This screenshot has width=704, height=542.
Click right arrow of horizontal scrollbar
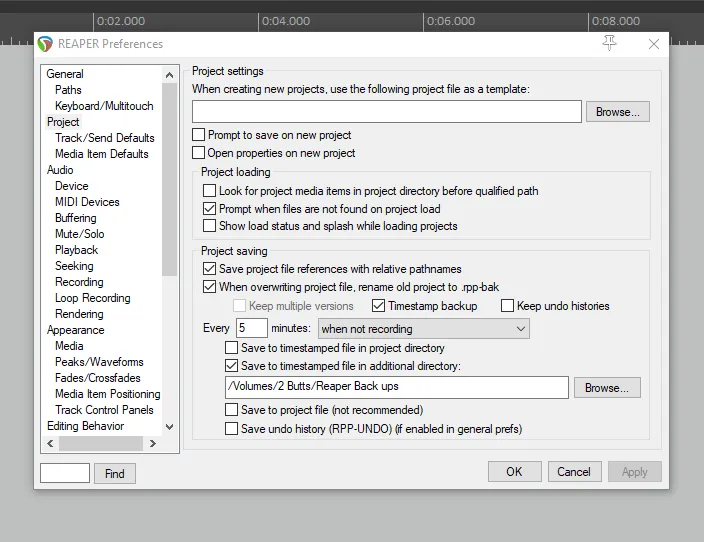tap(153, 444)
